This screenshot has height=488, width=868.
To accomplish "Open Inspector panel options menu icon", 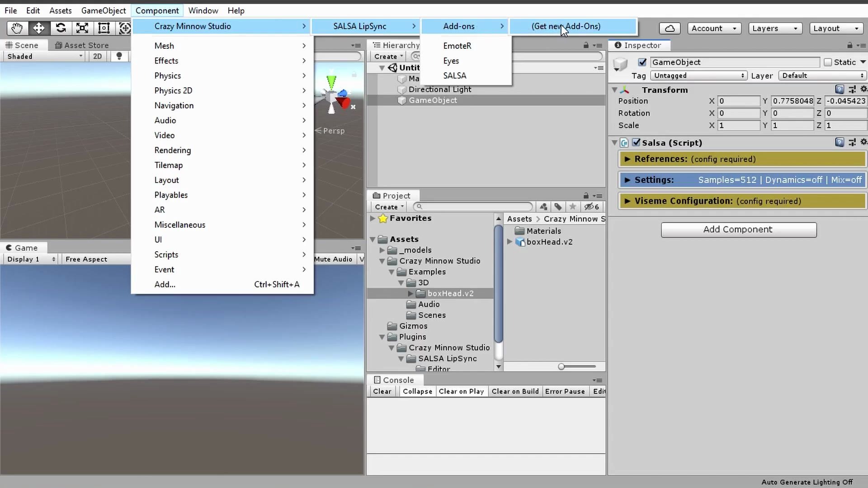I will 861,46.
